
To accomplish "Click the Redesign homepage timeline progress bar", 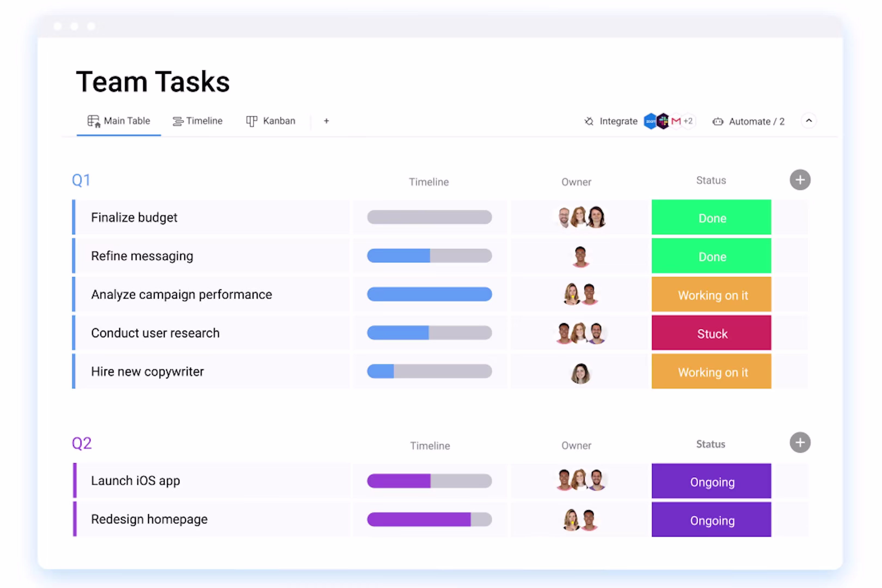I will 429,519.
